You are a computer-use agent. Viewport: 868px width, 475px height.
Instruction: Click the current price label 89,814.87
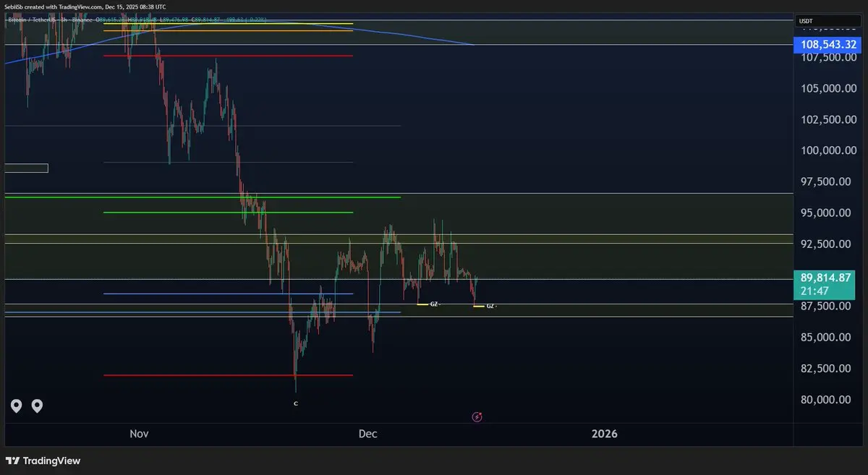826,277
